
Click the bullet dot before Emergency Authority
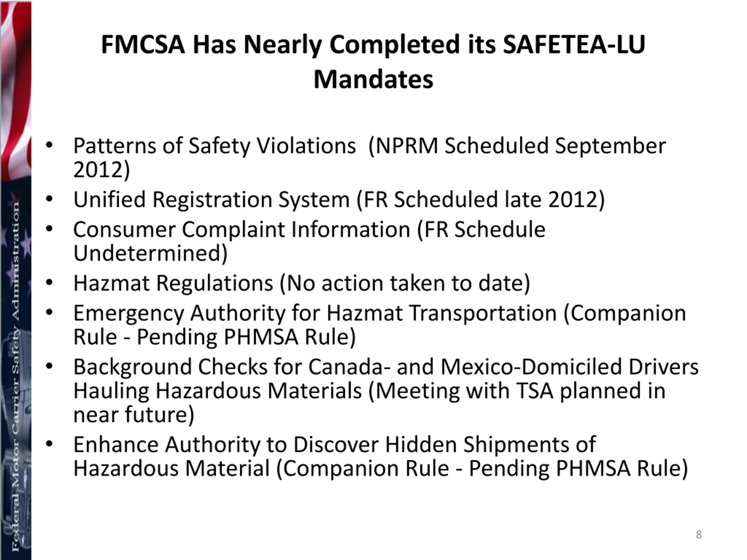(49, 313)
